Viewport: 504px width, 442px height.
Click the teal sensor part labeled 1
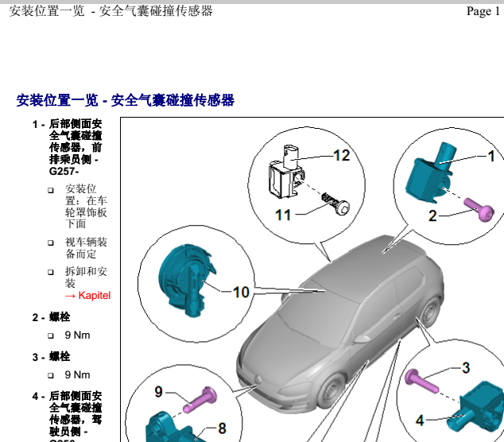coord(429,173)
